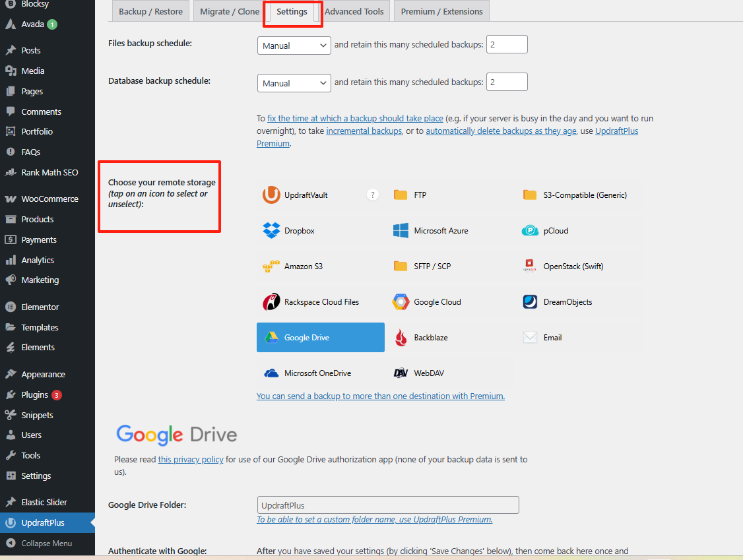Click the files retain backups number field
The height and width of the screenshot is (560, 743).
click(507, 45)
